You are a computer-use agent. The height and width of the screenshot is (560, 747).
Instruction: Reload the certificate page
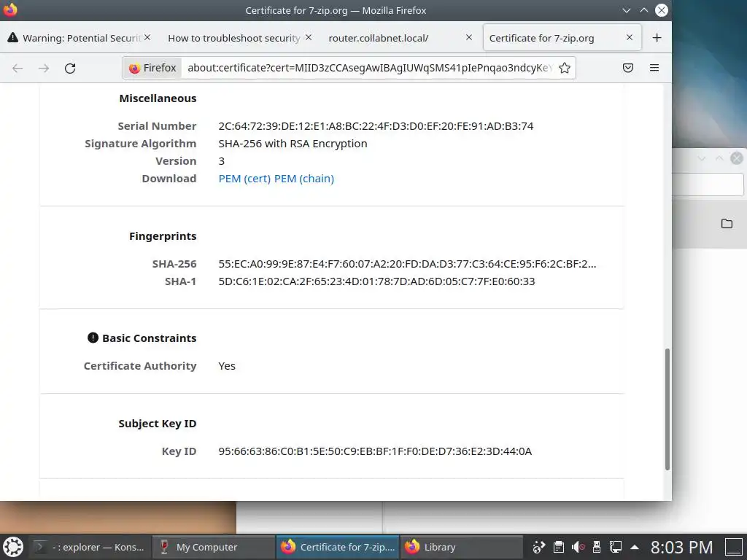click(70, 68)
